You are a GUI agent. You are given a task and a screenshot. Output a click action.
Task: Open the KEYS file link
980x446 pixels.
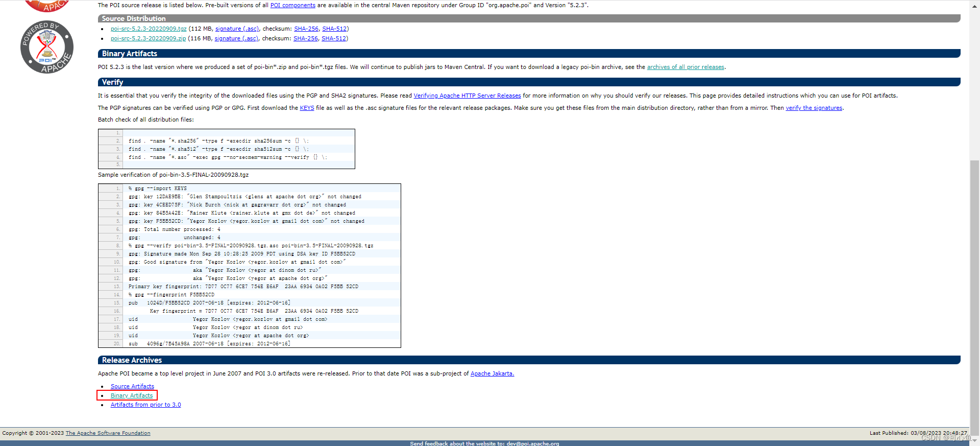pyautogui.click(x=307, y=108)
